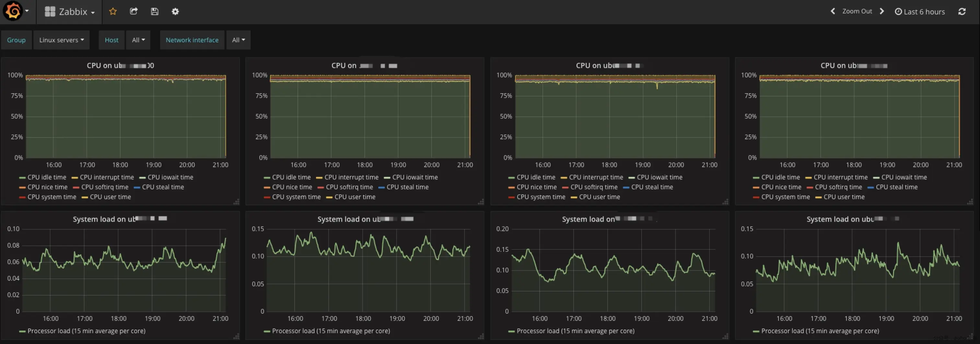Expand the Host All dropdown

tap(138, 40)
